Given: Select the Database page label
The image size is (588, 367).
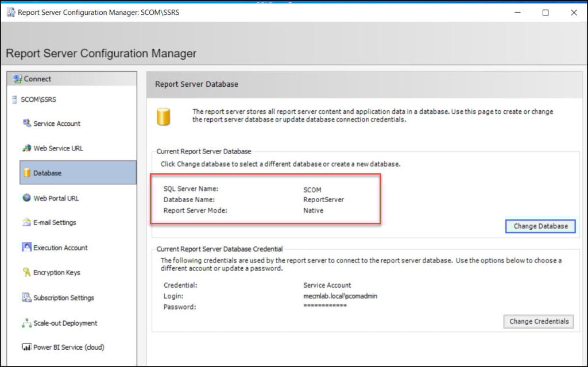Looking at the screenshot, I should pos(47,173).
